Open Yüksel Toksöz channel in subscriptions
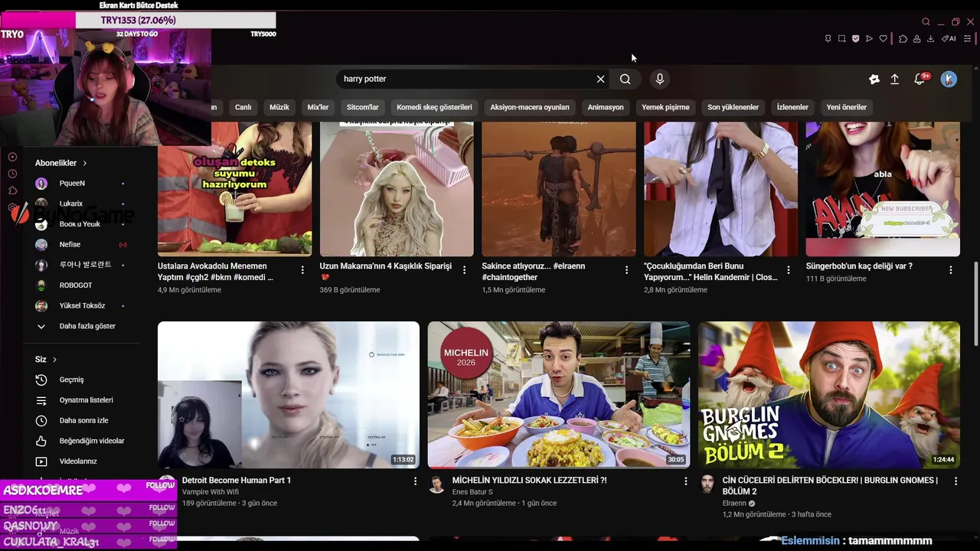 (x=82, y=305)
